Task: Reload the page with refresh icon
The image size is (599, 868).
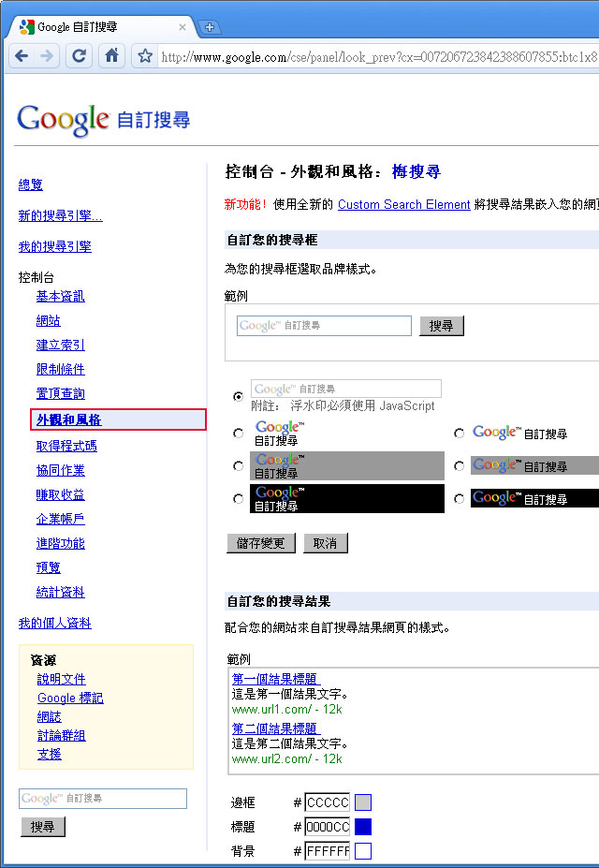Action: 80,56
